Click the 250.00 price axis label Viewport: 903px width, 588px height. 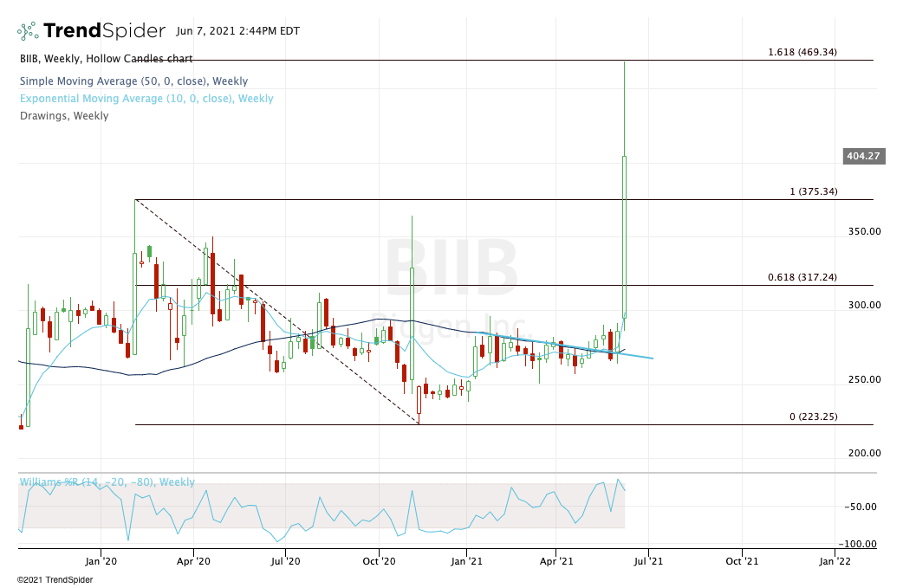tap(864, 379)
